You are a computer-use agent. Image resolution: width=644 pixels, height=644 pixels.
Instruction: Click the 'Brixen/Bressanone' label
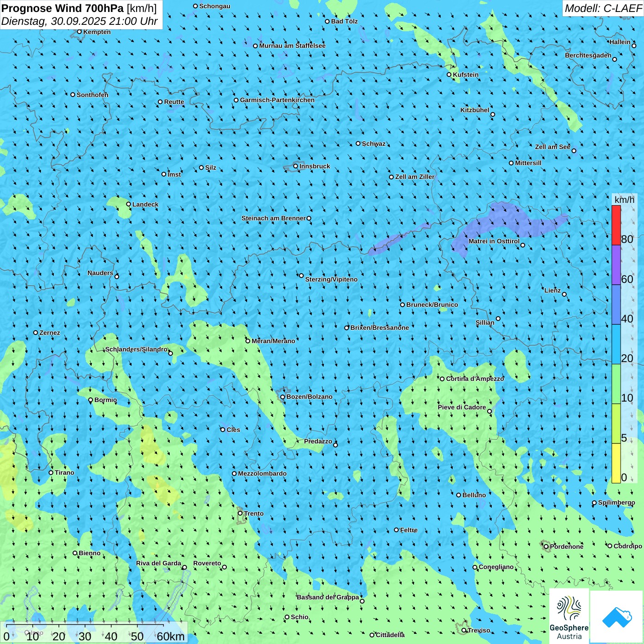pos(379,328)
